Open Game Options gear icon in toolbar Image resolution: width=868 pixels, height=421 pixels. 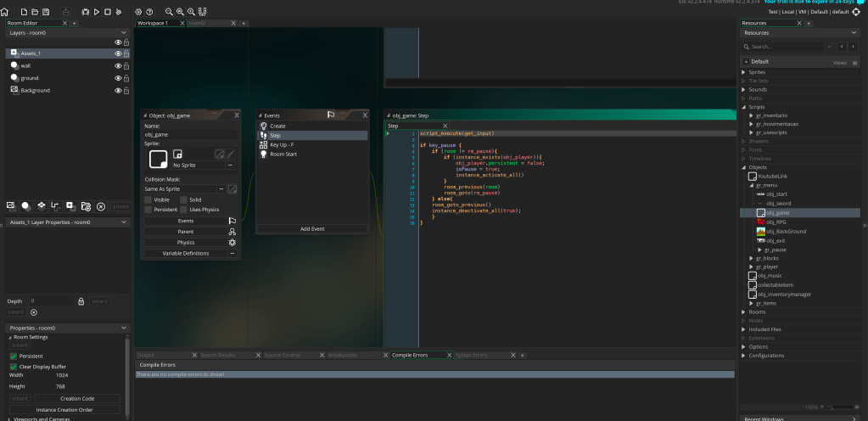[139, 12]
